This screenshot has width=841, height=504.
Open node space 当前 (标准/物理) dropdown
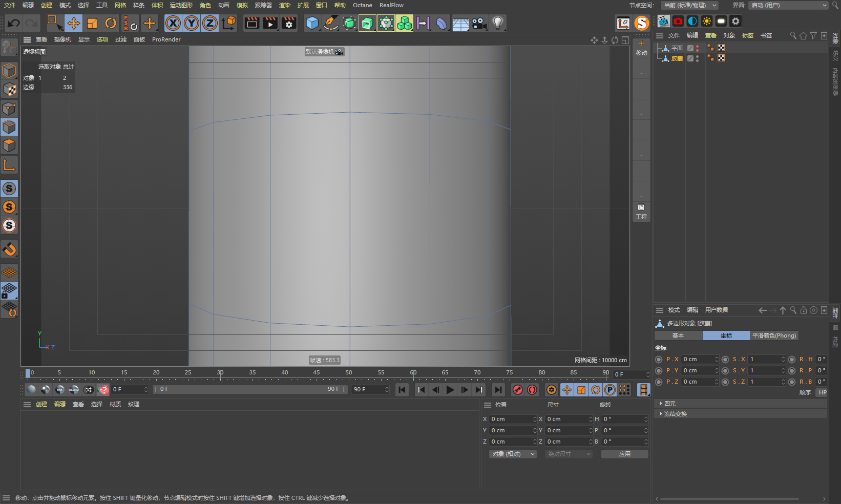[x=689, y=5]
